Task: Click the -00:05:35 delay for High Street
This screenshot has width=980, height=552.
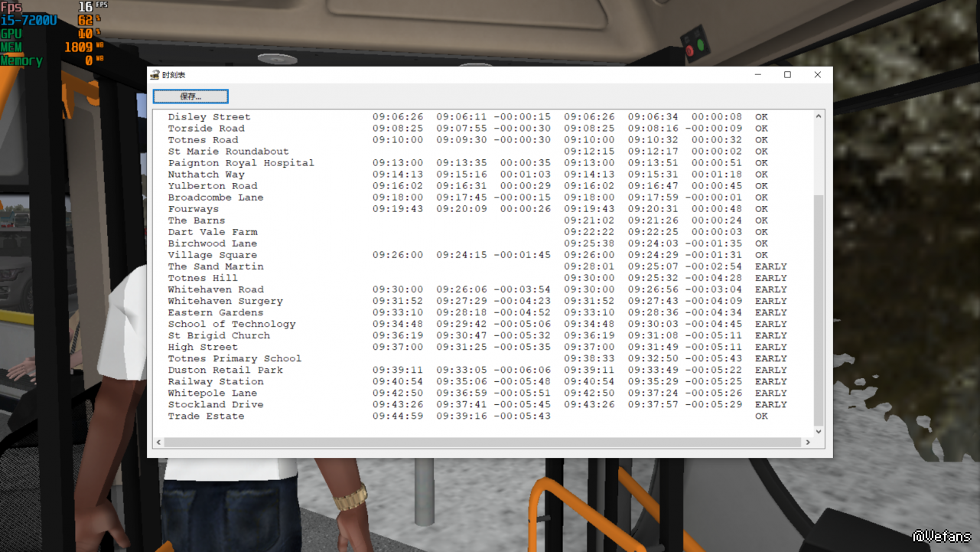Action: tap(523, 347)
